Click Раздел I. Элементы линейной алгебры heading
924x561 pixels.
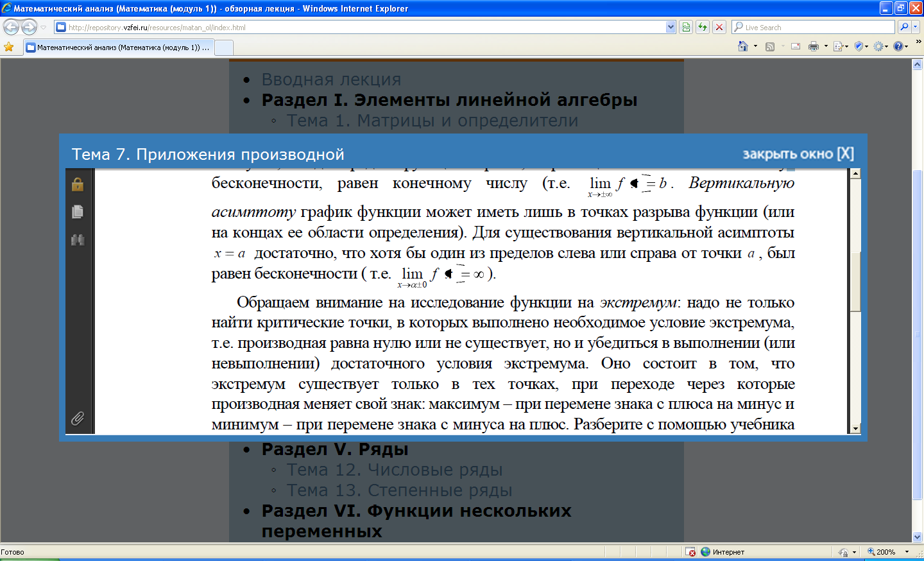(x=449, y=100)
